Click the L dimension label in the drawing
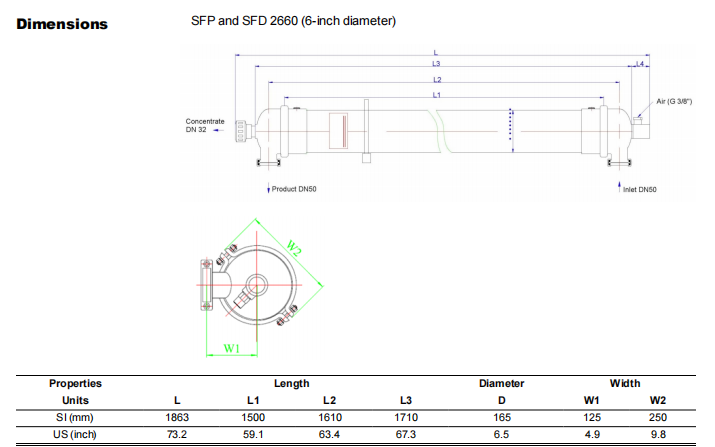This screenshot has height=447, width=715. pos(435,53)
